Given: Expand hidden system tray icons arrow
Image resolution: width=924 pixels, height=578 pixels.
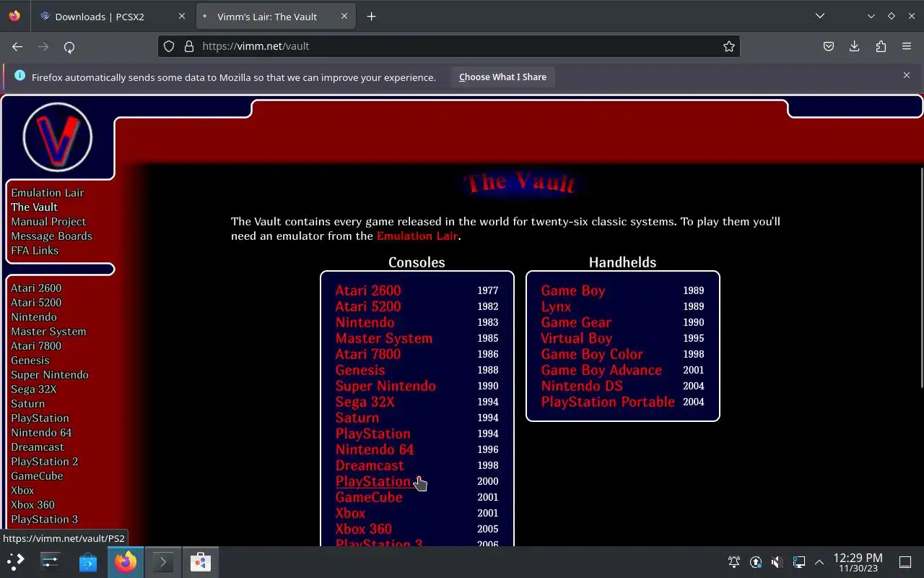Looking at the screenshot, I should 819,562.
